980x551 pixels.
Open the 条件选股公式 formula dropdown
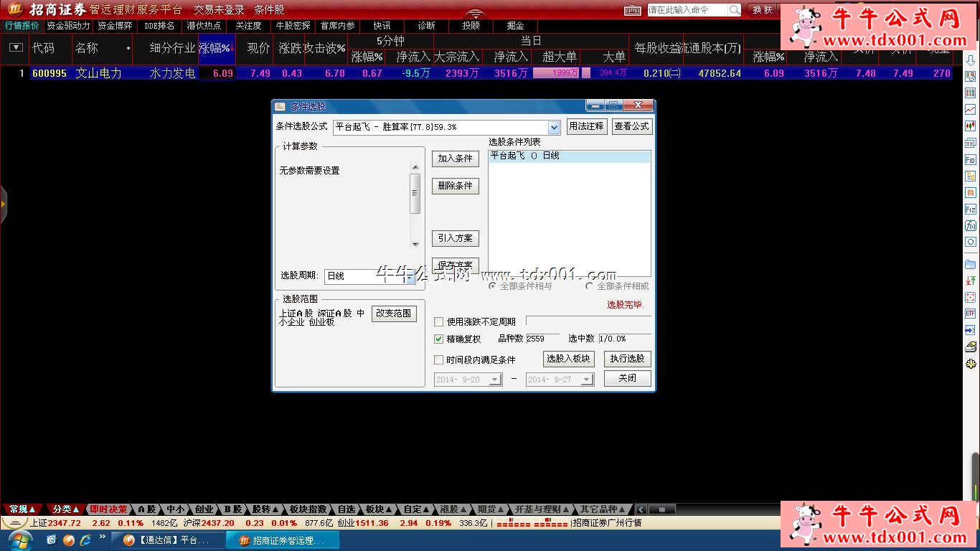point(554,127)
